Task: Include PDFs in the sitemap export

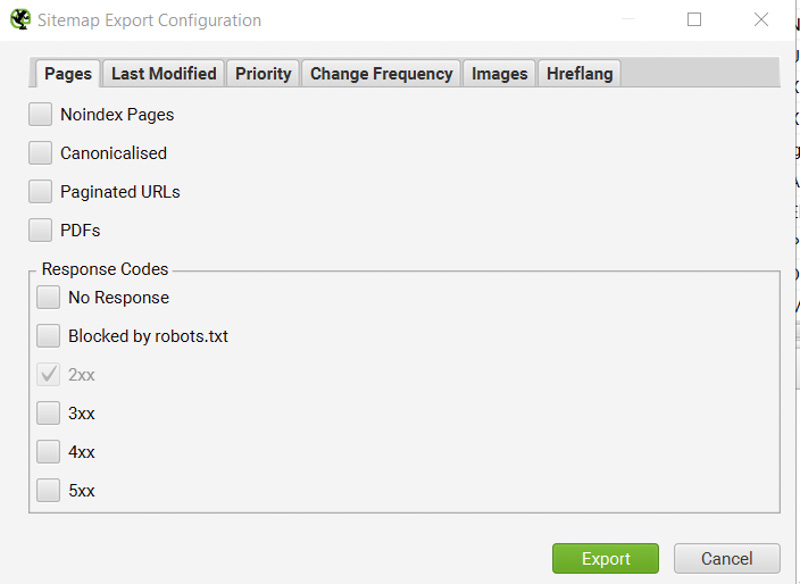Action: tap(40, 229)
